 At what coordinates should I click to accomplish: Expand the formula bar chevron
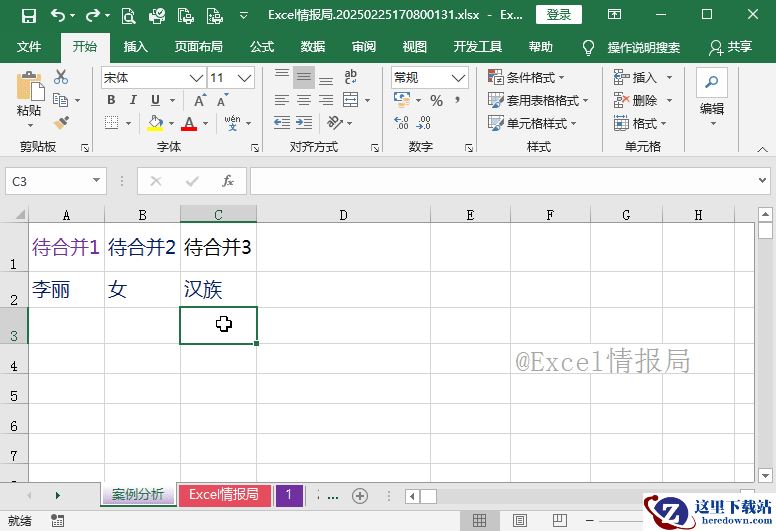763,181
